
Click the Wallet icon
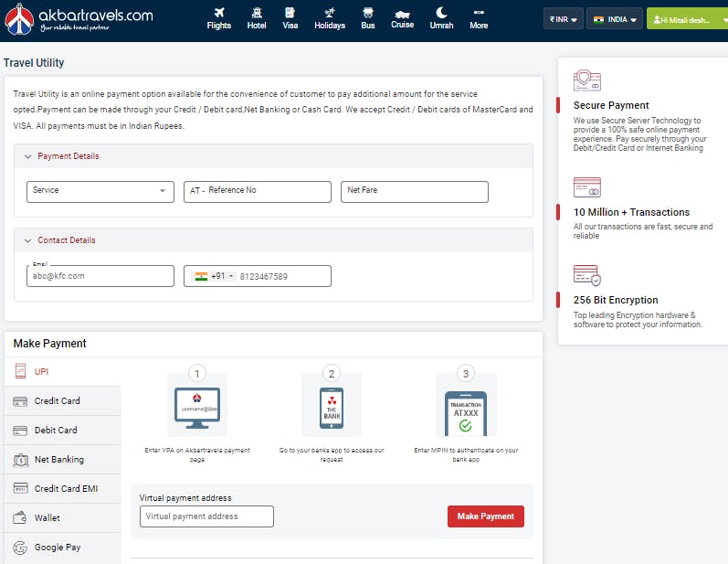click(x=19, y=517)
